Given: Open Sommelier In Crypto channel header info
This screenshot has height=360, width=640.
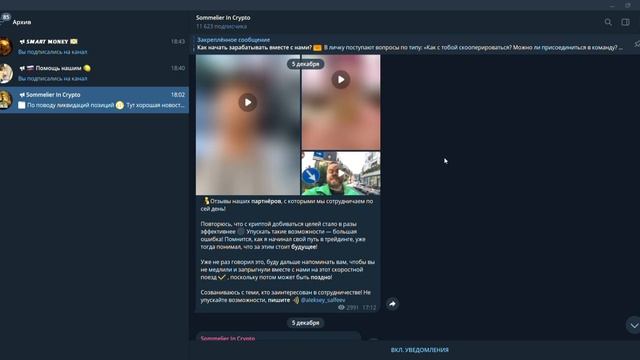Looking at the screenshot, I should [x=223, y=22].
